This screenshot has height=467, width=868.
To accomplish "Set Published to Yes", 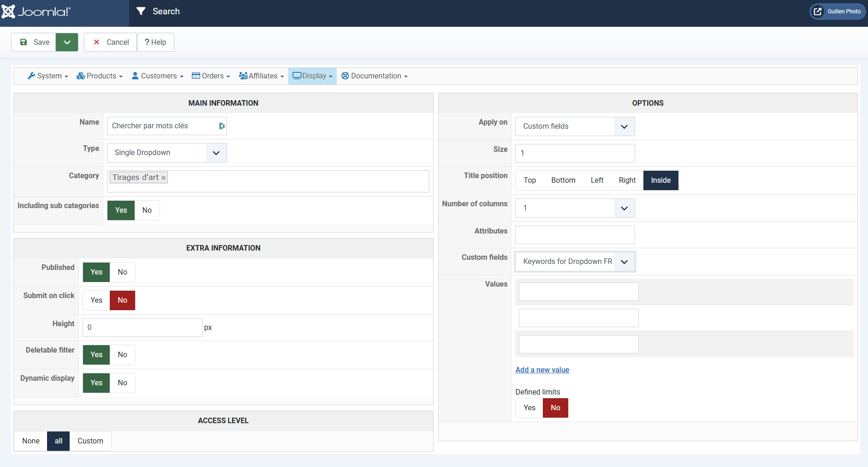I will 96,272.
